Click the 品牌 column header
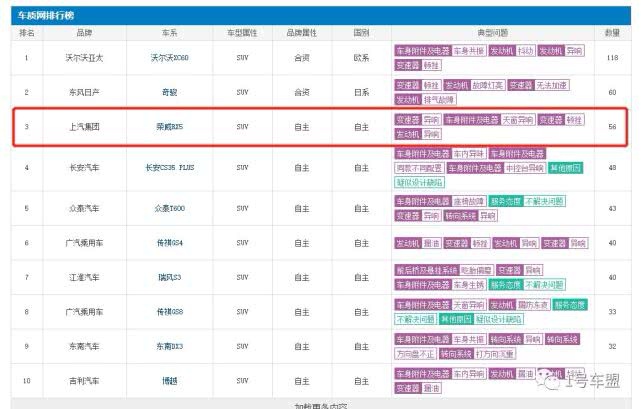Viewport: 641px width, 409px height. 84,33
